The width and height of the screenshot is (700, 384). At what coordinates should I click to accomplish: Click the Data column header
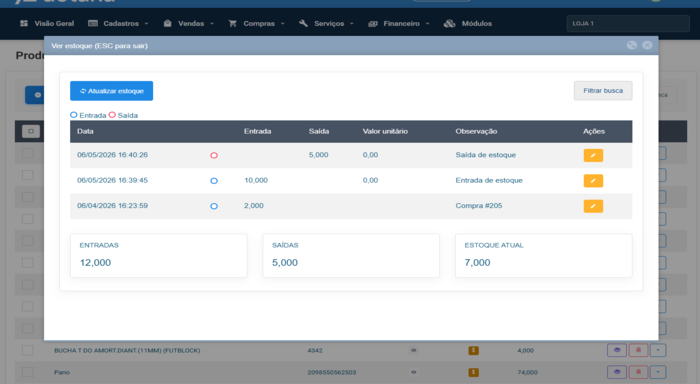pyautogui.click(x=85, y=131)
